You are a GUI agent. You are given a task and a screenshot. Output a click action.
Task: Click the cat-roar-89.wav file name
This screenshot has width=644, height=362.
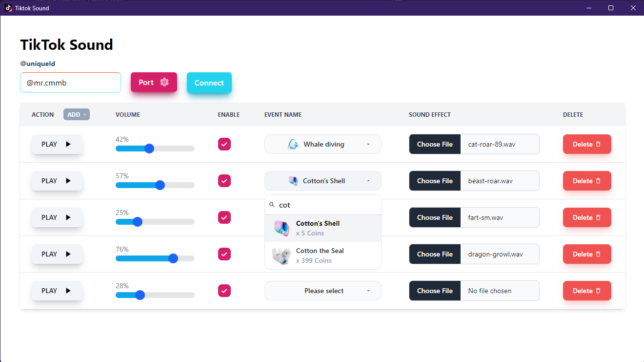coord(491,144)
